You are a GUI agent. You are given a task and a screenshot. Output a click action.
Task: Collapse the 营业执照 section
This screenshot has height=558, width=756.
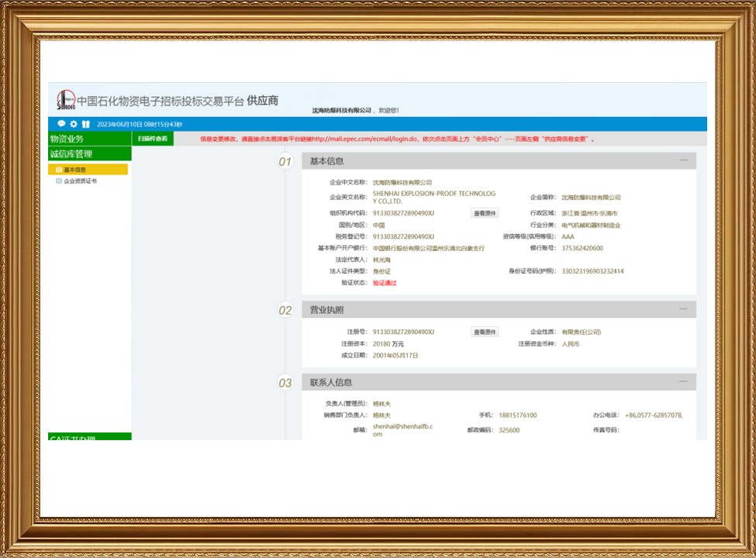[683, 309]
